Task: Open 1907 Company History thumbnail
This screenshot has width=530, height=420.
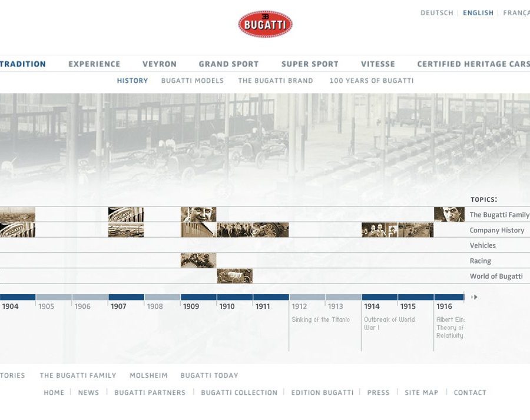Action: [126, 230]
